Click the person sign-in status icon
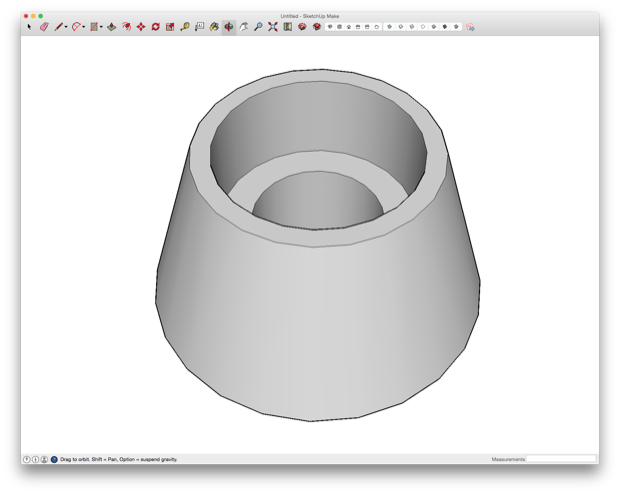 44,459
